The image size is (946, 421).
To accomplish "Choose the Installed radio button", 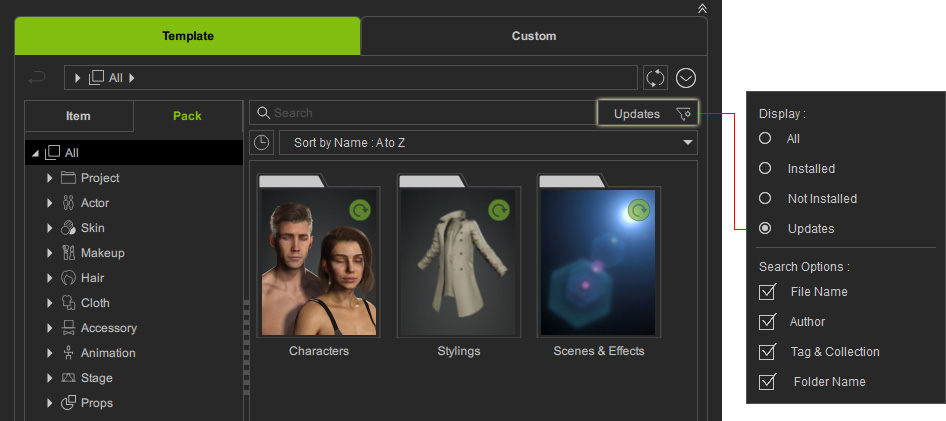I will pyautogui.click(x=766, y=168).
